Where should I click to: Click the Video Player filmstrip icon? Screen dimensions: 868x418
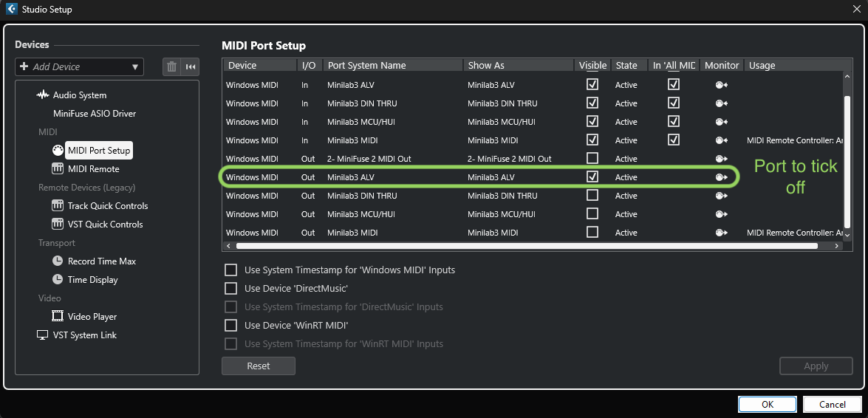coord(58,317)
